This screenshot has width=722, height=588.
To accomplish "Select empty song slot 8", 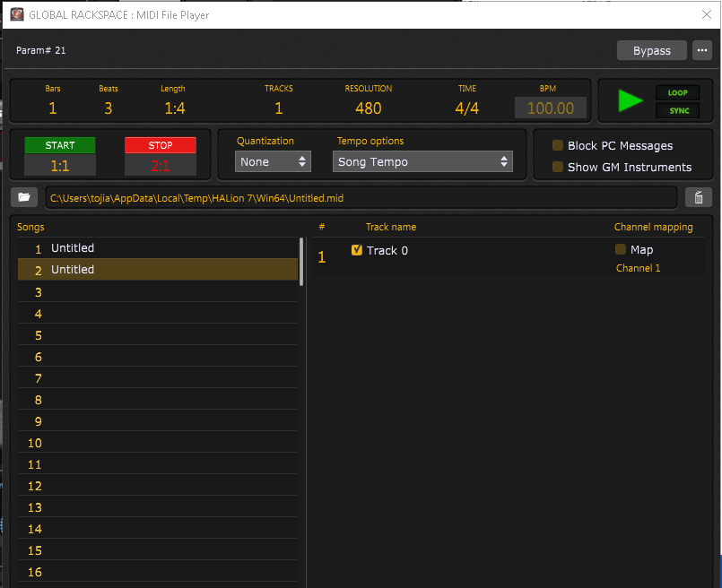I will tap(158, 400).
